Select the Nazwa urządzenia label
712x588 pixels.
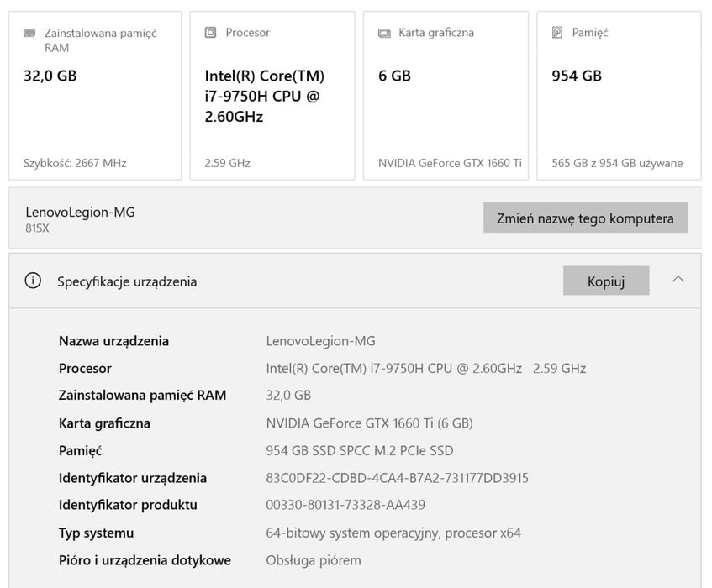click(x=114, y=341)
